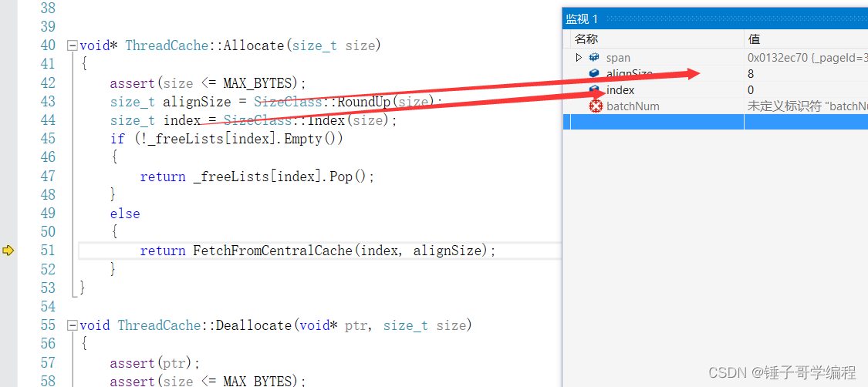The width and height of the screenshot is (868, 387).
Task: Select the batchNum row in watch window
Action: [x=715, y=106]
